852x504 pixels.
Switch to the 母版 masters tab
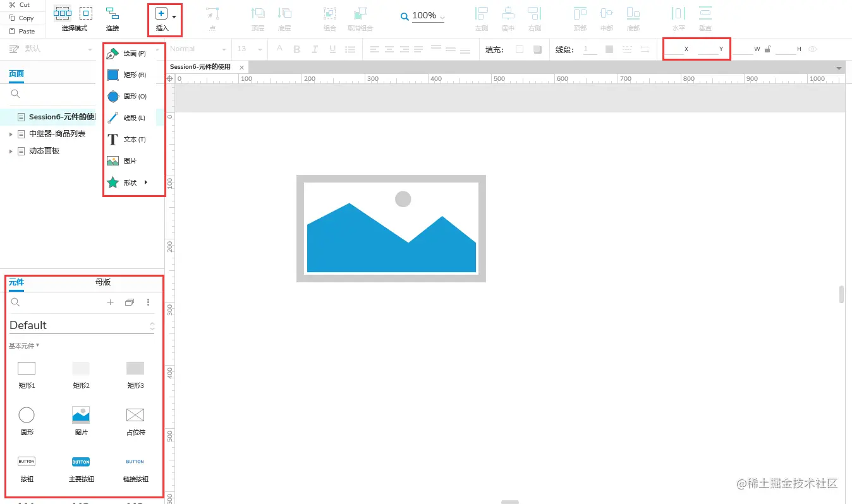[103, 282]
